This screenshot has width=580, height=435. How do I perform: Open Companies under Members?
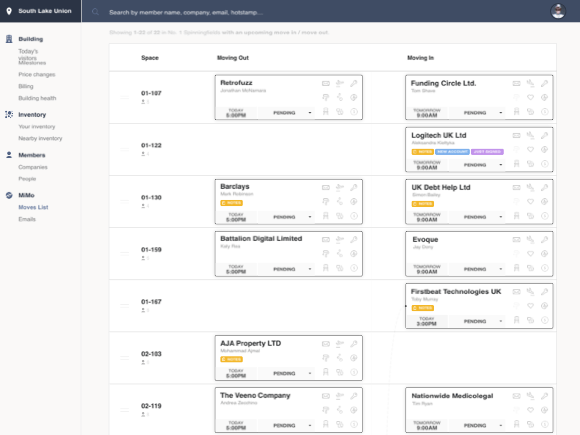click(33, 168)
